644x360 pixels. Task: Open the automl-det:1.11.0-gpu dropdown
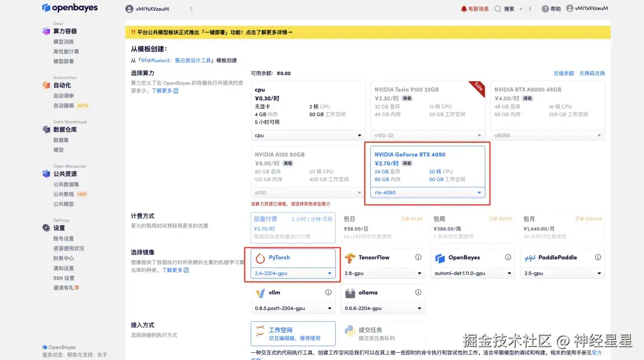[x=473, y=273]
